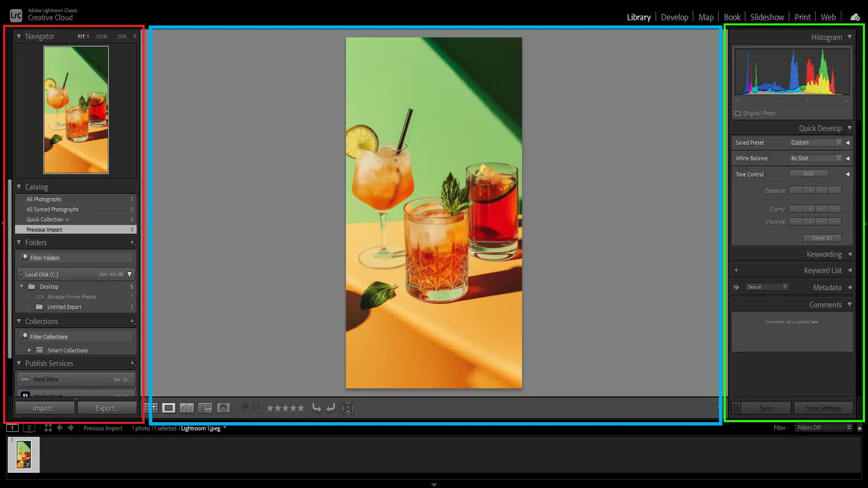Screen dimensions: 868x488
Task: Click the Lrc application logo
Action: [x=16, y=16]
